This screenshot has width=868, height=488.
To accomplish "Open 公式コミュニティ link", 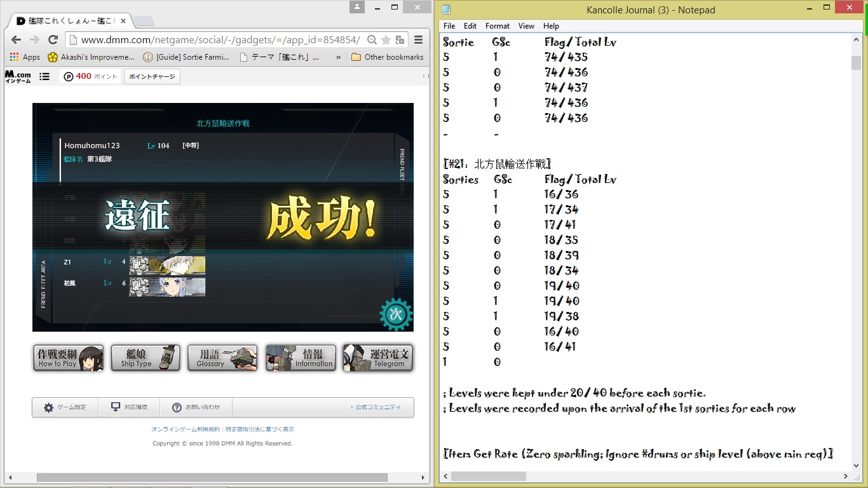I will tap(376, 407).
